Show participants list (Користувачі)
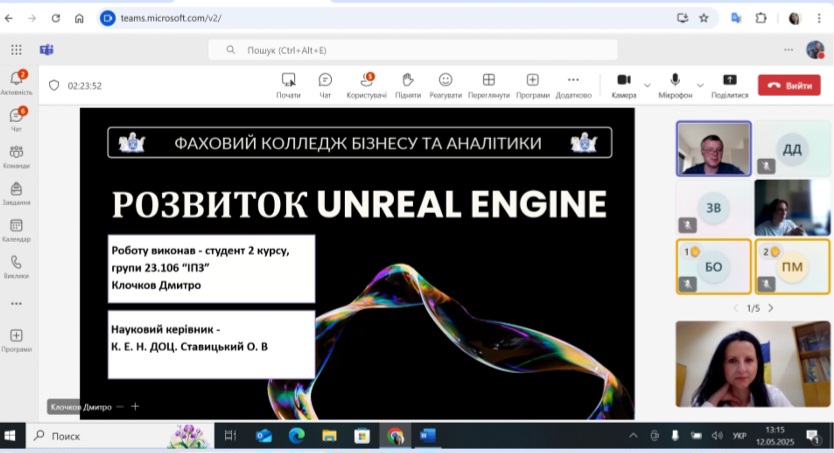 366,84
